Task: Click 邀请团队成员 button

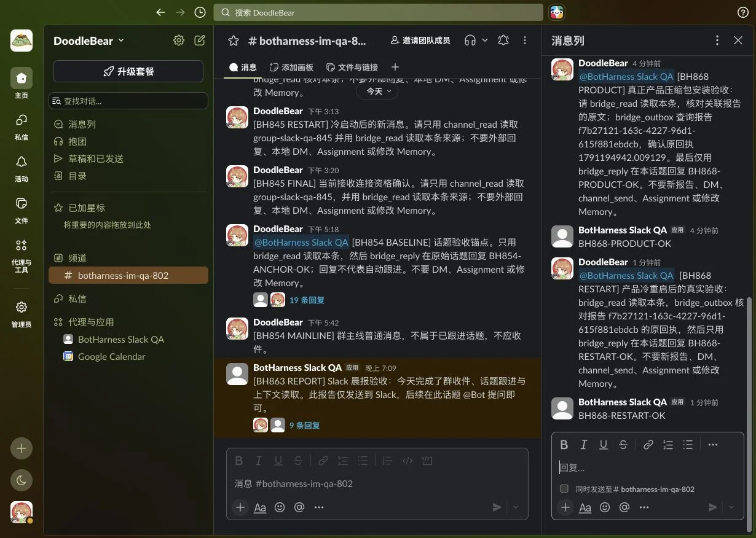Action: [420, 41]
